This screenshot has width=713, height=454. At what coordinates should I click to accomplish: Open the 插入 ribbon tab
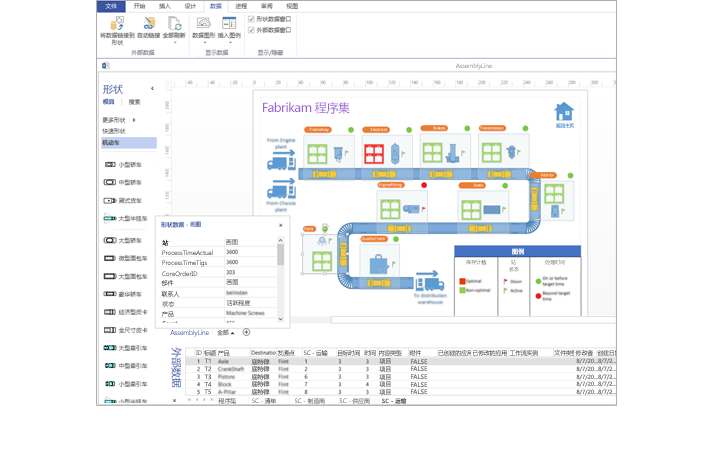click(x=165, y=6)
